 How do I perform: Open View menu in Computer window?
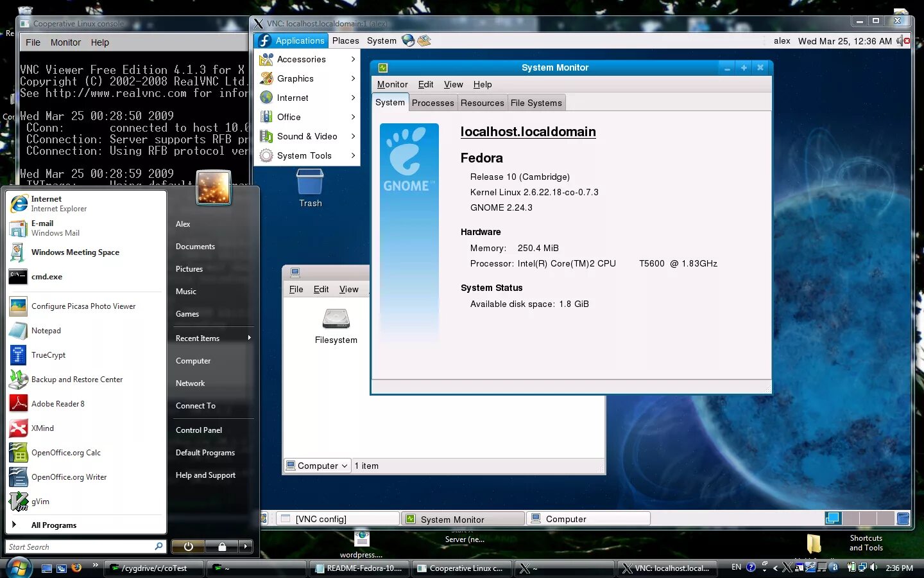point(348,289)
